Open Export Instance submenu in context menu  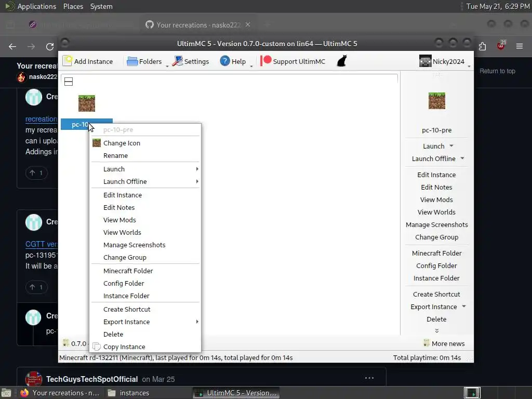click(145, 322)
